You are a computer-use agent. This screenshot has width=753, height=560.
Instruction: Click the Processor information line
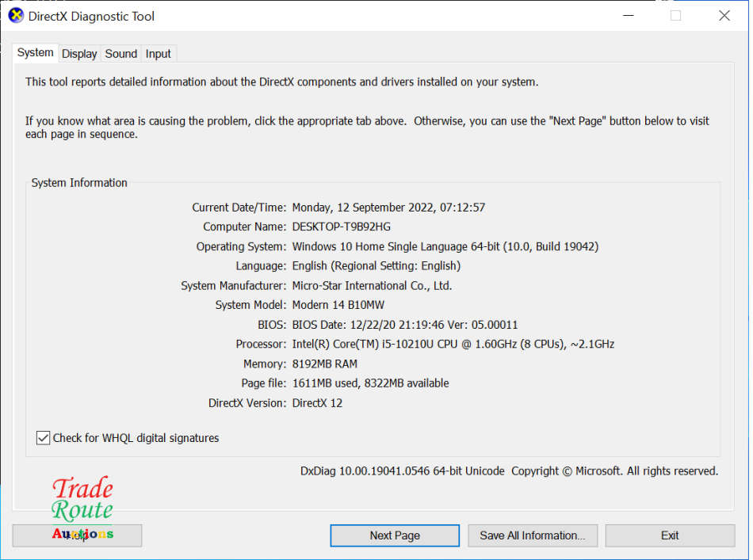[452, 344]
